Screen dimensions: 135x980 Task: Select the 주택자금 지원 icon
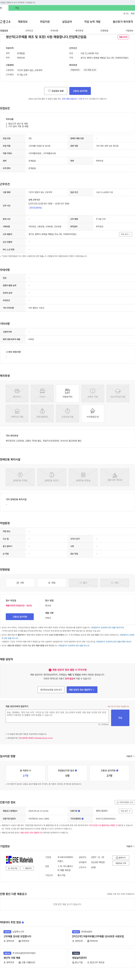[17, 414]
